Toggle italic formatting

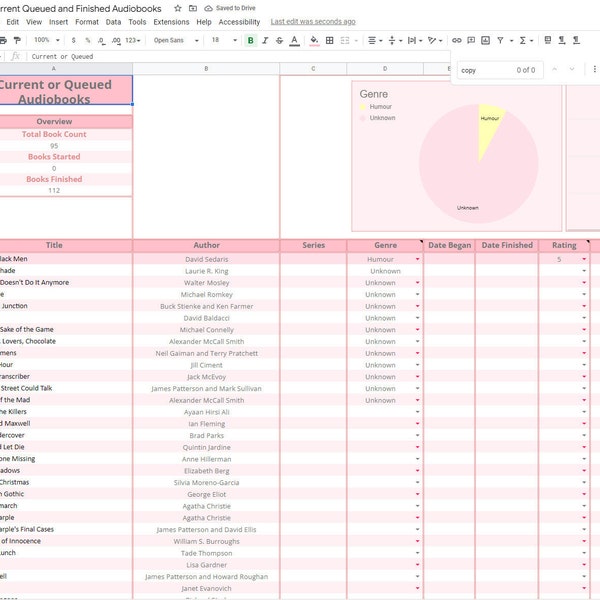coord(265,40)
